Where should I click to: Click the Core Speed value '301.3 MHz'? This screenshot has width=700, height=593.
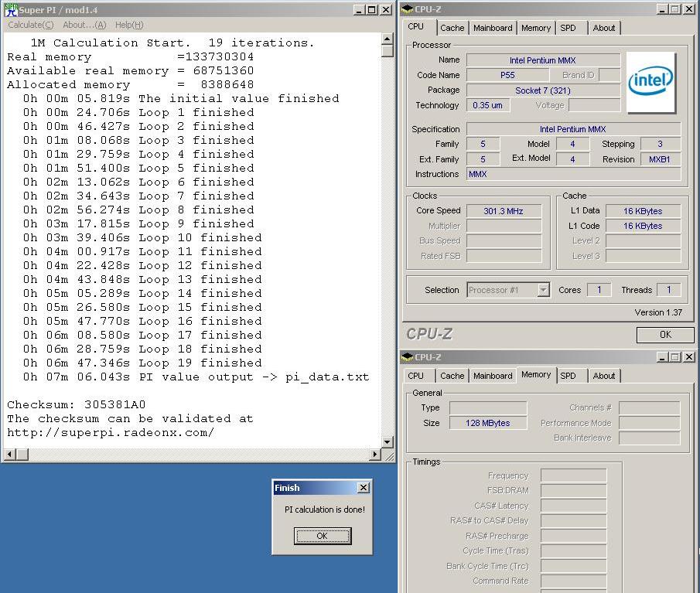tap(504, 211)
